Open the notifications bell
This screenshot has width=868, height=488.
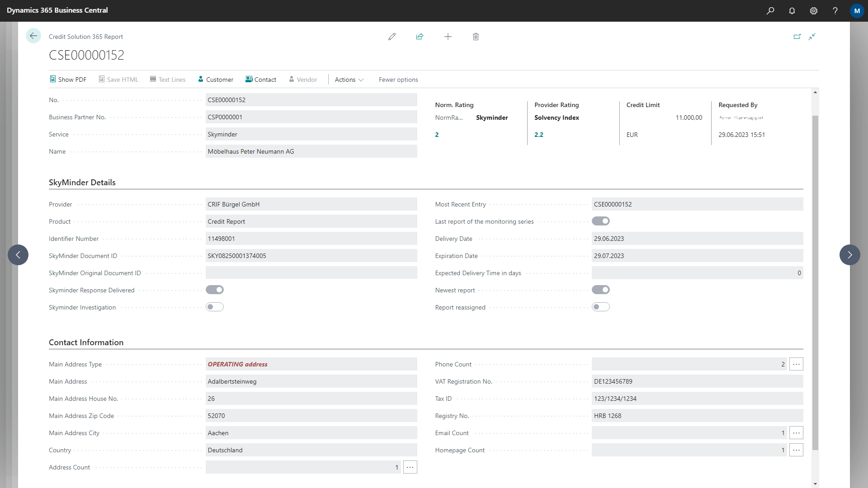792,11
